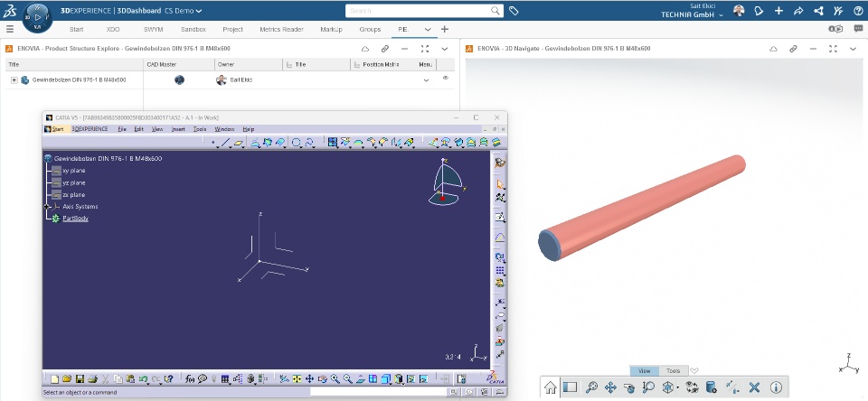Click the X icon in 3D Navigate toolbar
Image resolution: width=868 pixels, height=401 pixels.
coord(754,387)
